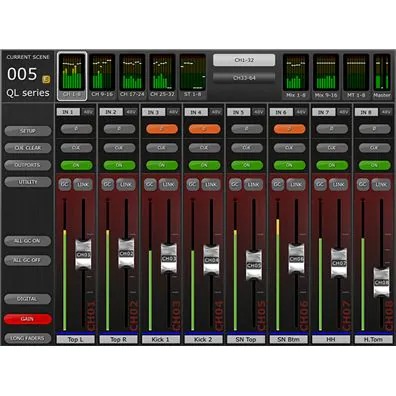Switch to the CH1-32 channel range
396x396 pixels.
[x=244, y=60]
